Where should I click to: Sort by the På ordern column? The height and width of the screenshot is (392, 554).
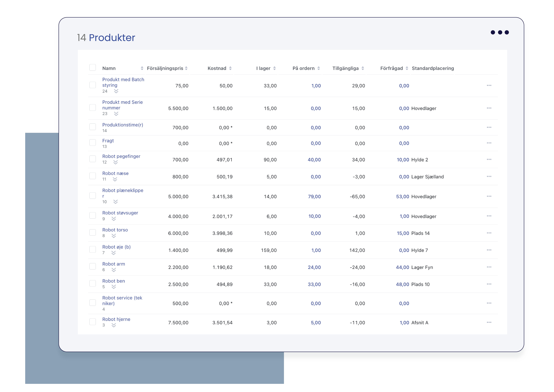point(319,68)
